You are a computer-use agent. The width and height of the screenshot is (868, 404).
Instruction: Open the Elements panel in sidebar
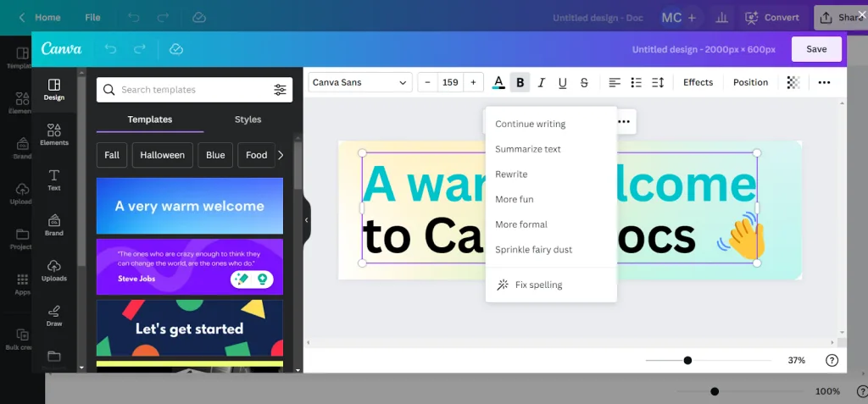tap(54, 134)
